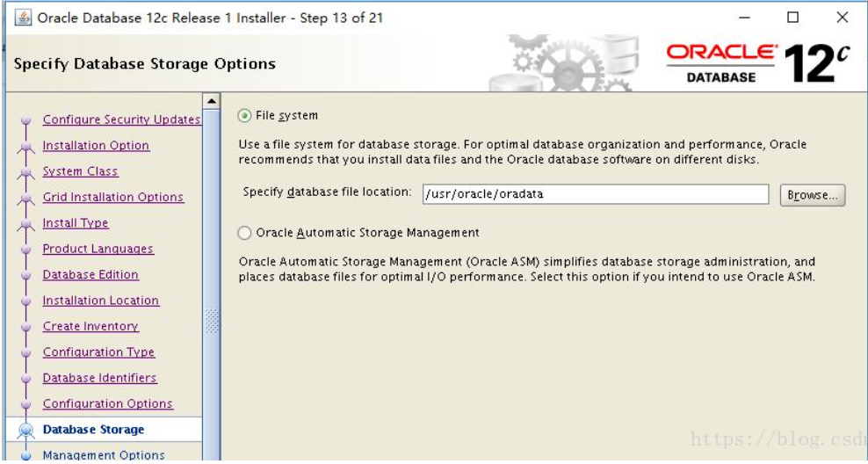Navigate to Grid Installation Options
Screen dimensions: 868x464
click(x=113, y=197)
